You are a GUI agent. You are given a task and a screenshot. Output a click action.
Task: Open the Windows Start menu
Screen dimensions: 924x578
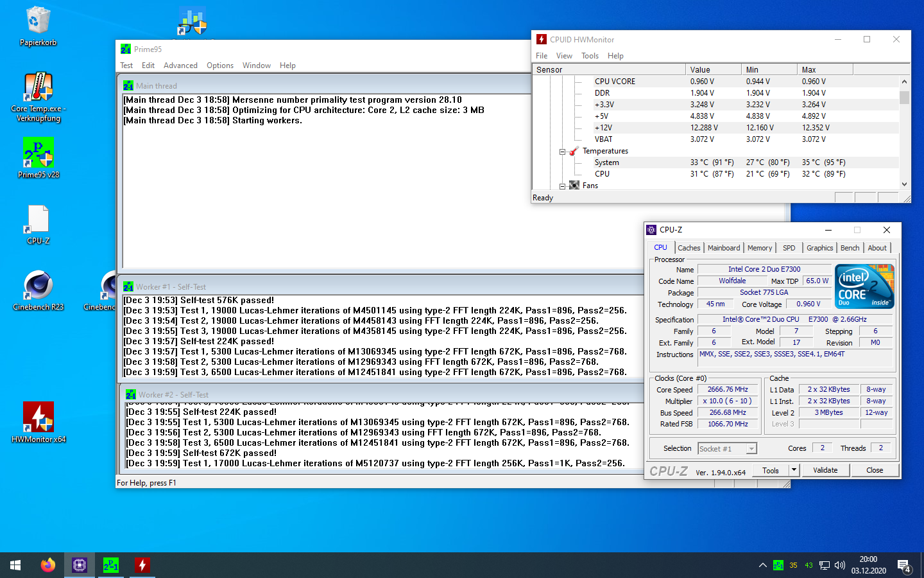pyautogui.click(x=15, y=565)
